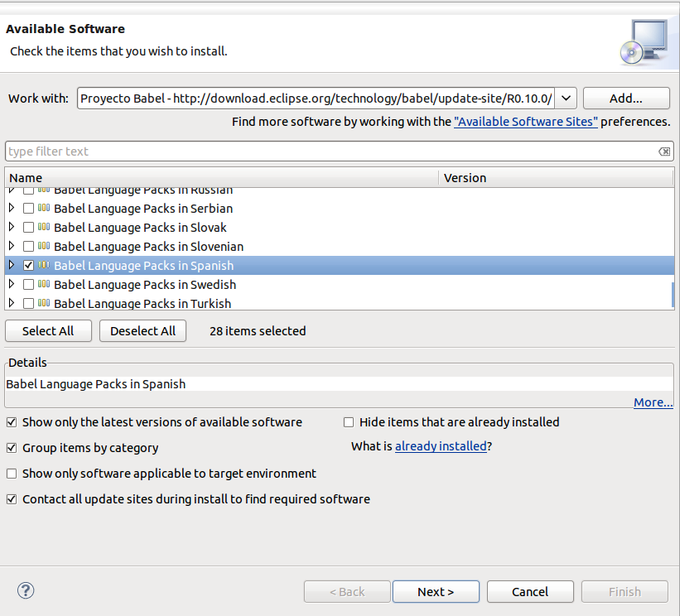Click the Slovak language pack category icon
The width and height of the screenshot is (680, 616).
coord(44,228)
